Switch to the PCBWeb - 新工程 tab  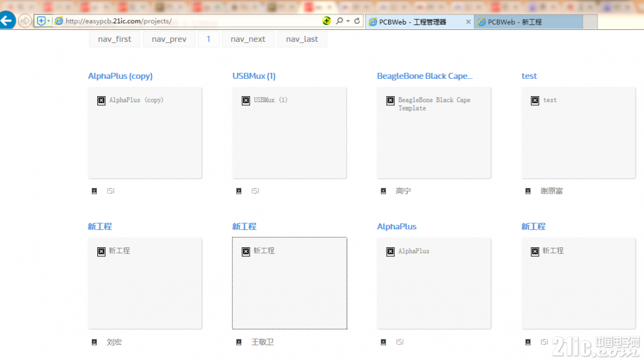(x=529, y=22)
